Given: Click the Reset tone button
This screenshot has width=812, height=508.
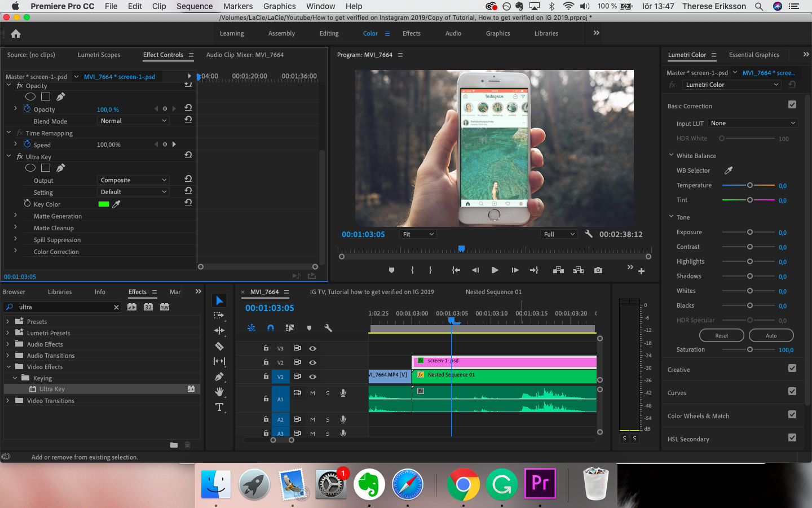Looking at the screenshot, I should click(x=721, y=335).
